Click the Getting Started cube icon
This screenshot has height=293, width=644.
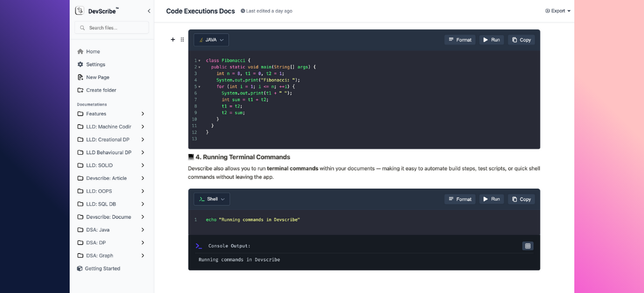click(80, 268)
